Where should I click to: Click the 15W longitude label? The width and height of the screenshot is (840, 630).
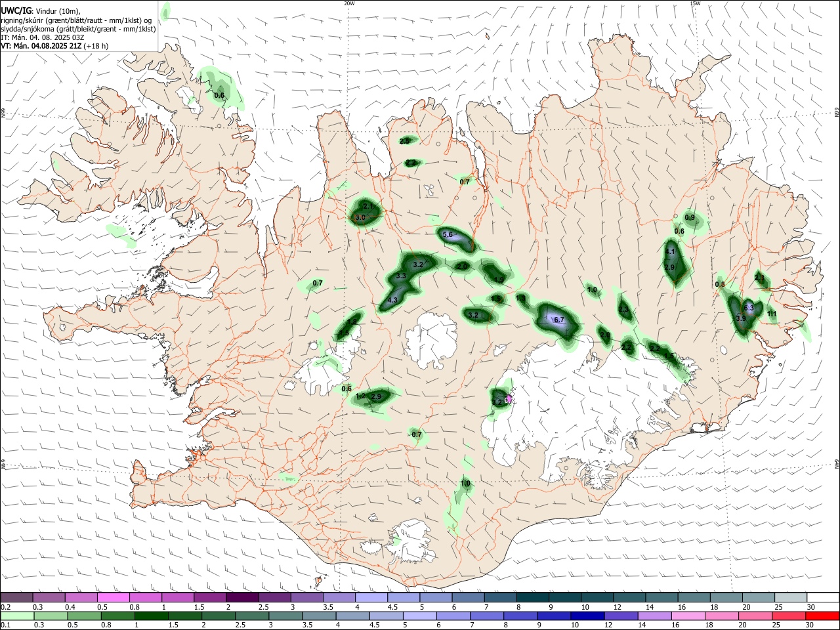click(695, 3)
